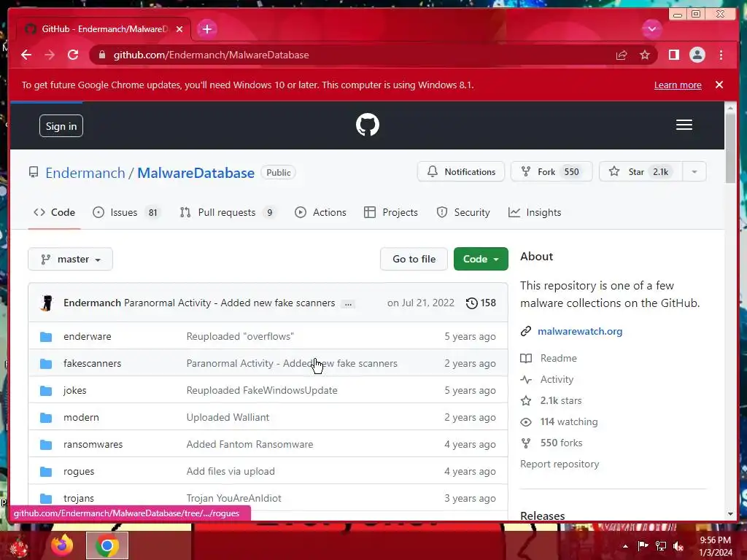
Task: Open the Activity link in About
Action: (557, 379)
